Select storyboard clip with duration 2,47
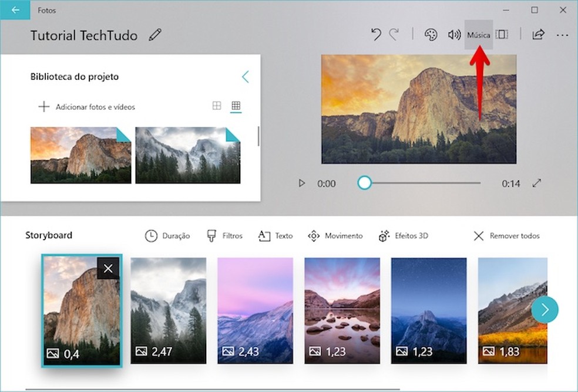Screen dimensions: 578x392 point(169,310)
